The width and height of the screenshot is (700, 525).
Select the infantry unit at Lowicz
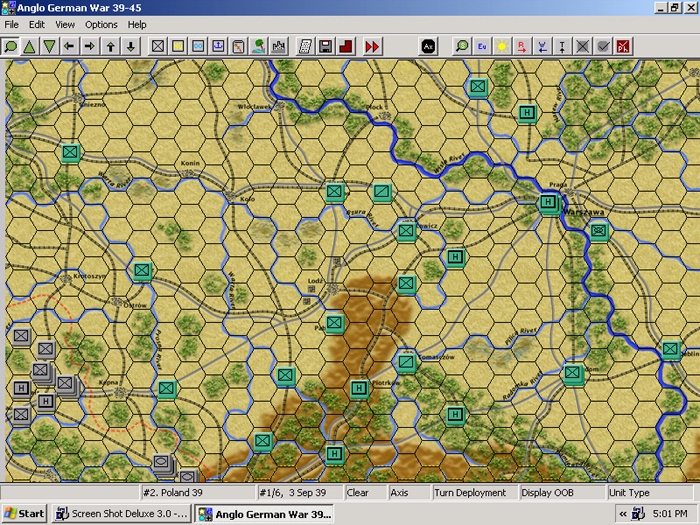(x=406, y=231)
